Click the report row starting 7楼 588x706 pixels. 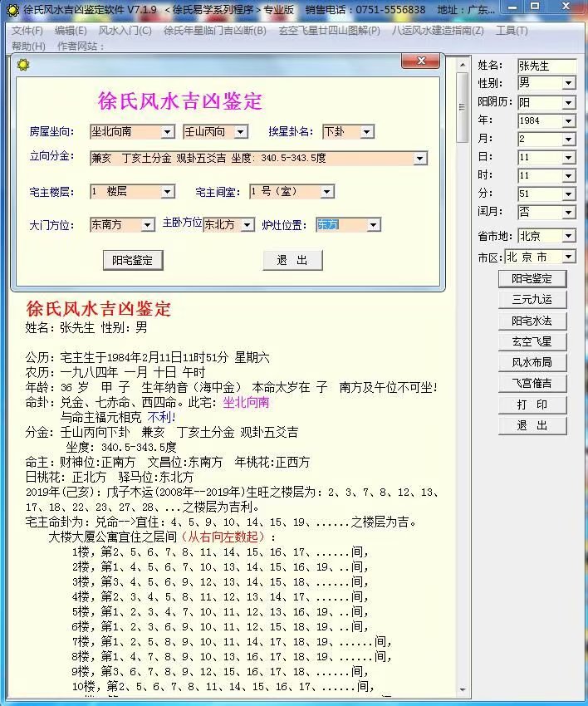click(232, 641)
